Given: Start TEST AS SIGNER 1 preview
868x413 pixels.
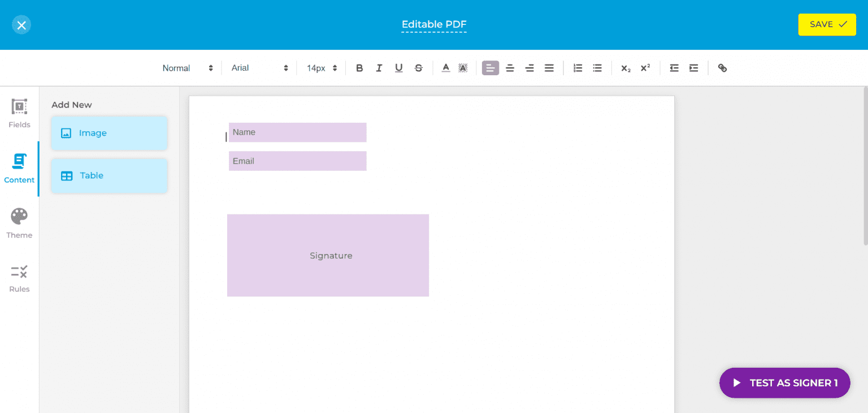Looking at the screenshot, I should click(x=784, y=383).
